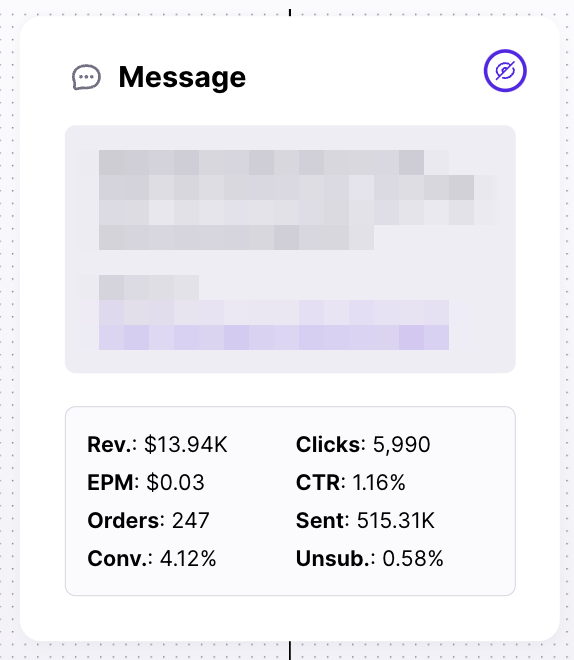Select the Message card title
The image size is (574, 660).
click(182, 77)
